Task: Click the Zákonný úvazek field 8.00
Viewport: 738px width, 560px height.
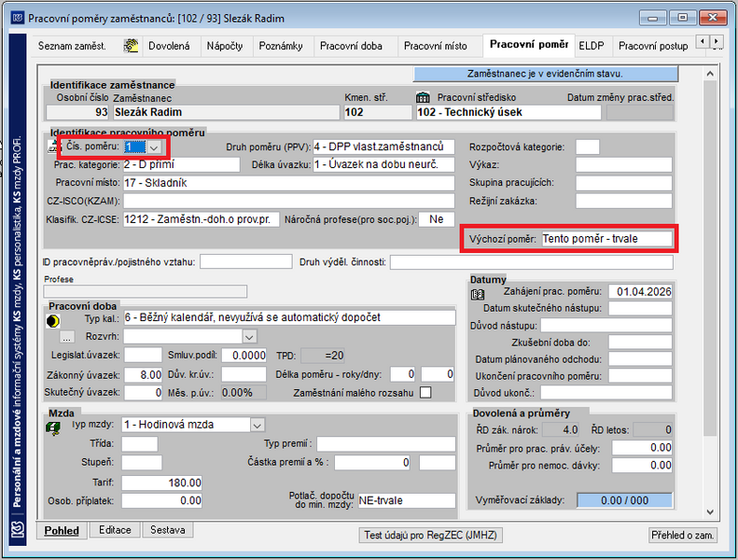Action: click(143, 375)
